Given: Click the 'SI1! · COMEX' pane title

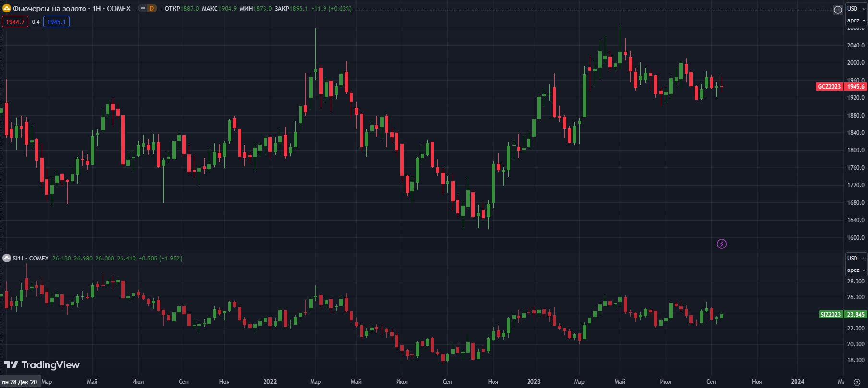Looking at the screenshot, I should pos(31,258).
